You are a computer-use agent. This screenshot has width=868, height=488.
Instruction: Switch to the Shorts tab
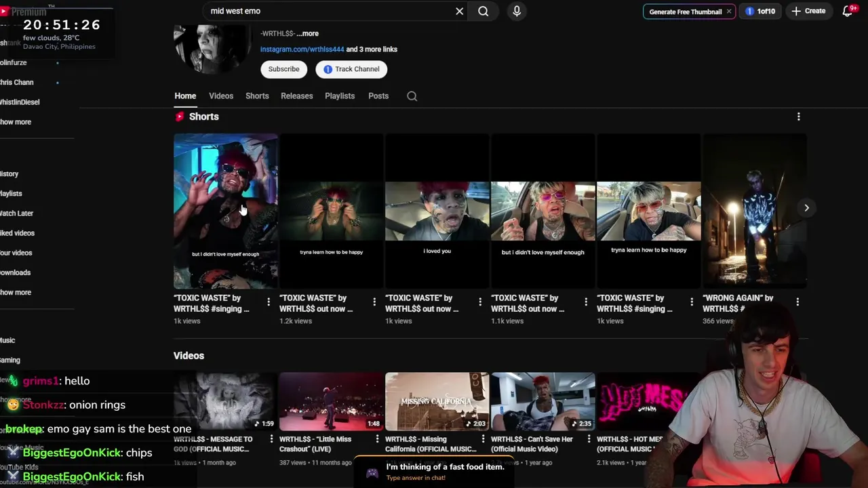pos(257,96)
